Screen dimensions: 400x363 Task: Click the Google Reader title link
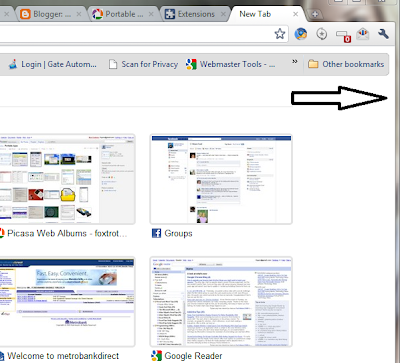[193, 356]
